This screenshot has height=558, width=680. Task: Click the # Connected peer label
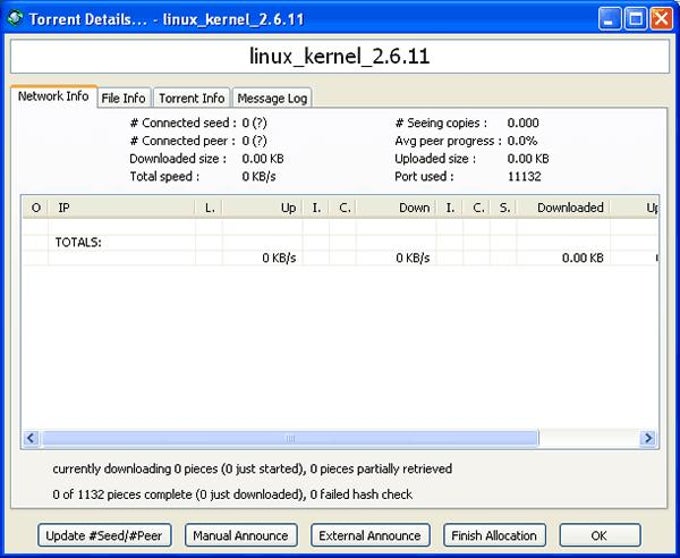(x=182, y=141)
